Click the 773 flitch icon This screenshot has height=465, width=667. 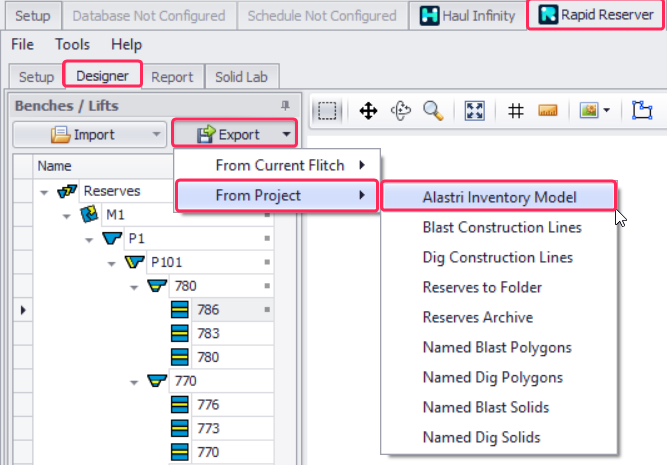tap(180, 428)
